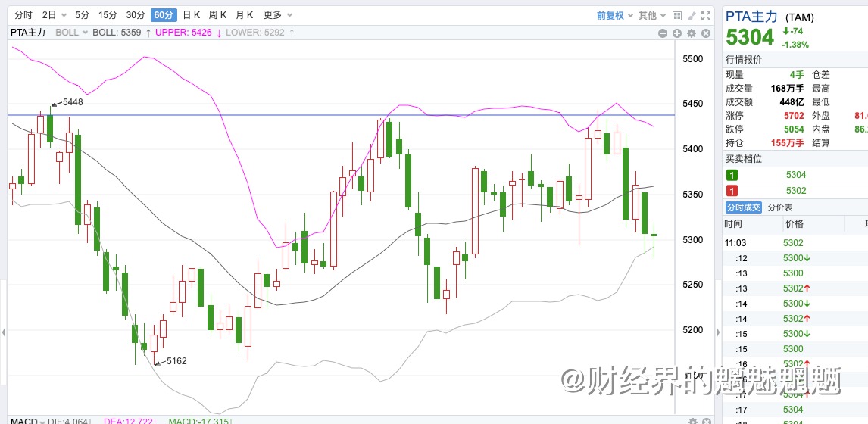Click the buy level 1 price 5302
868x424 pixels.
[x=796, y=190]
